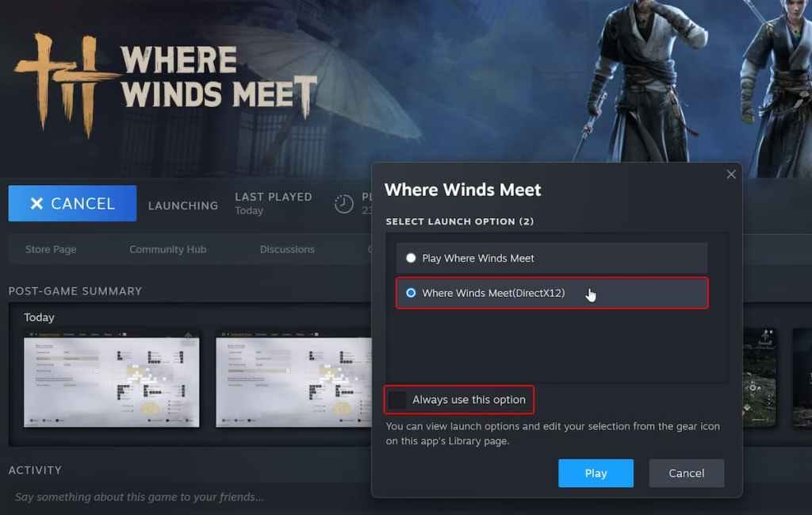
Task: Cancel the game launch with blue button
Action: click(x=72, y=204)
